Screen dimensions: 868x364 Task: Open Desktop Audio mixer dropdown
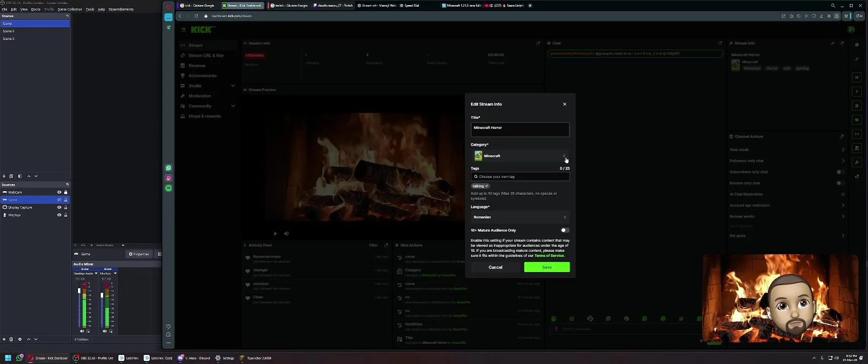(96, 274)
